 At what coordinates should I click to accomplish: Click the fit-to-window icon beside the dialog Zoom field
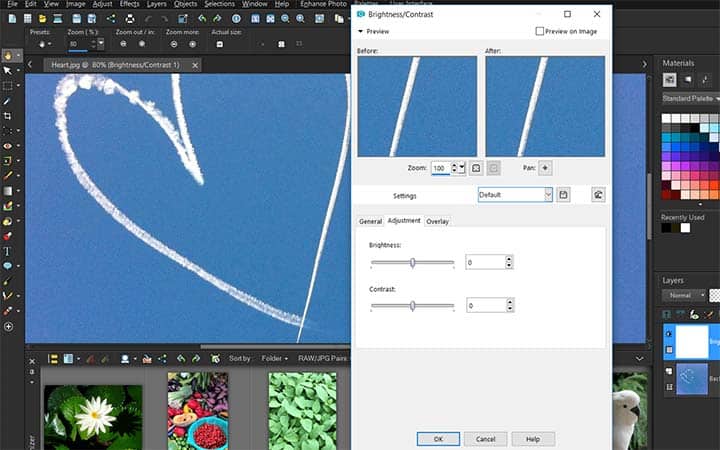coord(476,169)
